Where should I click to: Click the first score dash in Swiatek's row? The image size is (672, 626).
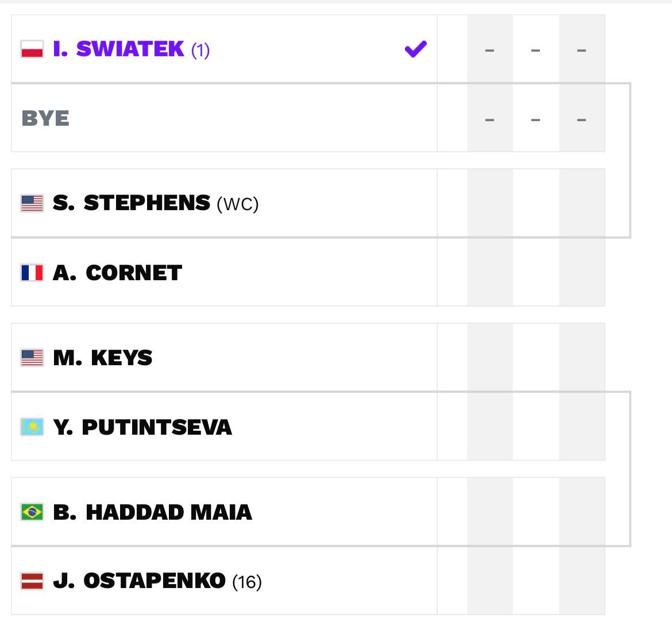[489, 51]
